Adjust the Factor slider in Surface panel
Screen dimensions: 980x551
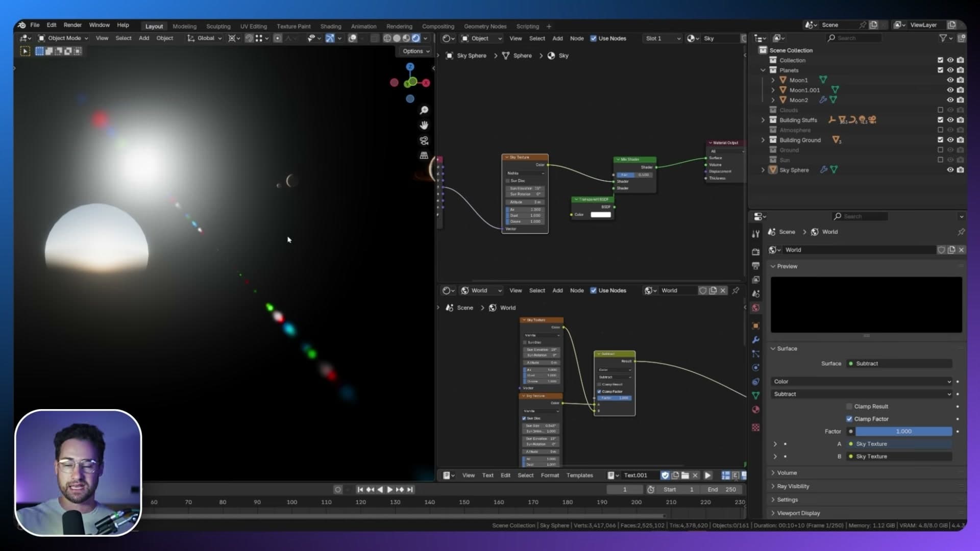903,432
